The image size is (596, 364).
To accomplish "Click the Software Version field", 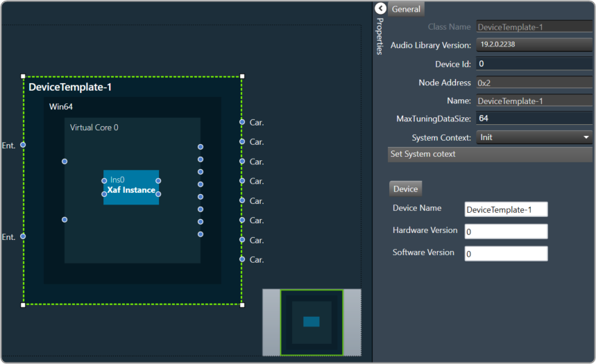I will pos(506,254).
